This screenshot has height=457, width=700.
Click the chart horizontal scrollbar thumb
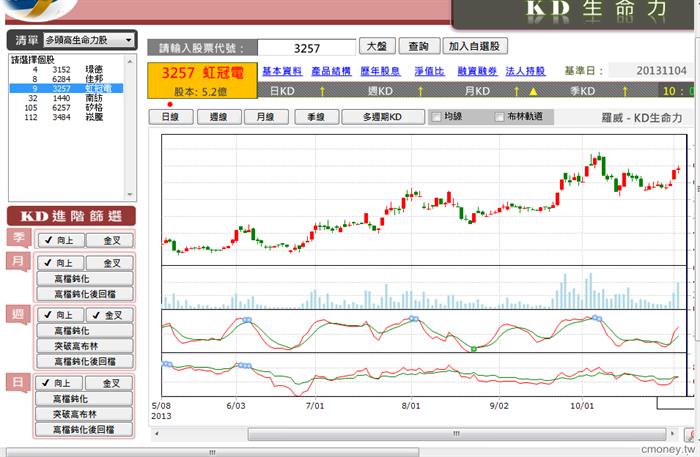[x=456, y=434]
